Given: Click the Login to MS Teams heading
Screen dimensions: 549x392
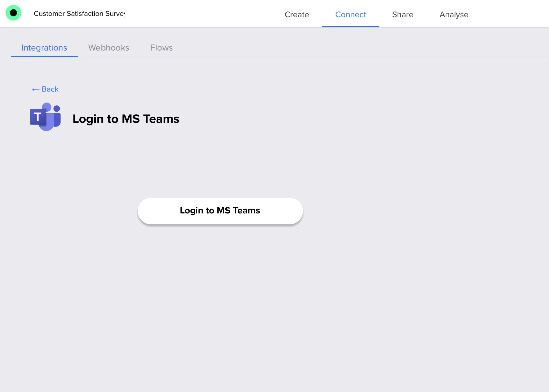Looking at the screenshot, I should pyautogui.click(x=126, y=119).
